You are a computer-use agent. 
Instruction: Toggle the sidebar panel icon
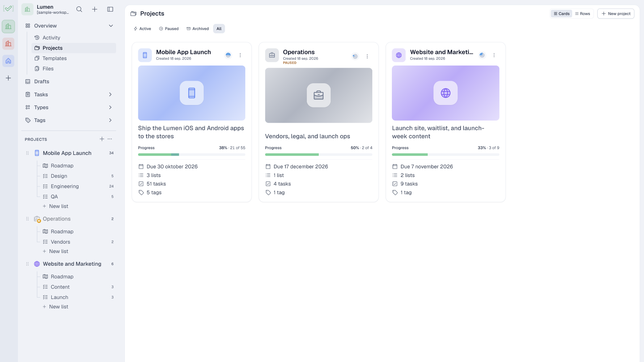pos(110,9)
